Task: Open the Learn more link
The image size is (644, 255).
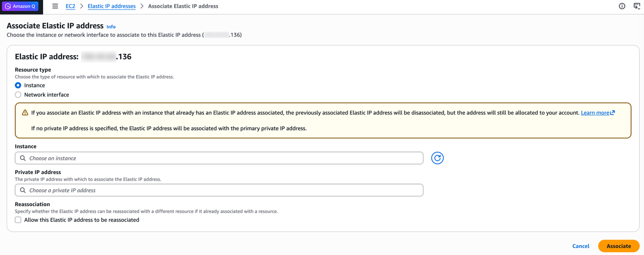Action: pyautogui.click(x=595, y=113)
